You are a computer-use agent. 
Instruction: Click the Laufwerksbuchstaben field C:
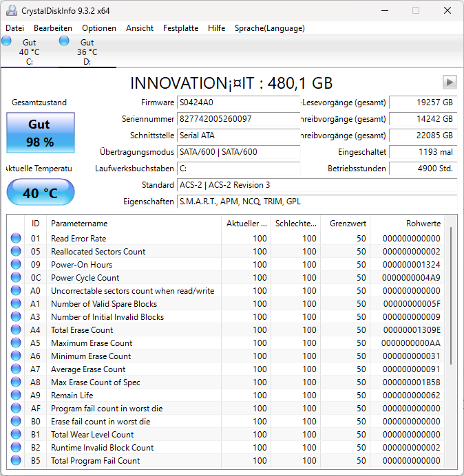pyautogui.click(x=238, y=169)
